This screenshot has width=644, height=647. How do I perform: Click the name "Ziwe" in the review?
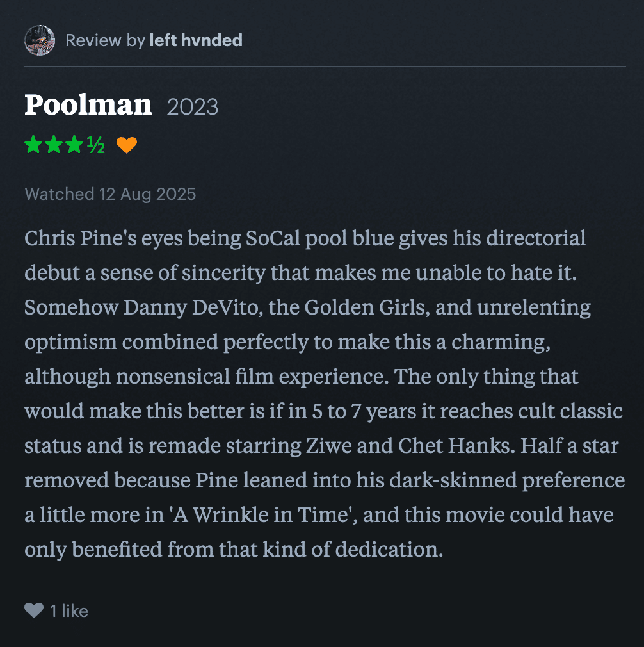click(341, 446)
